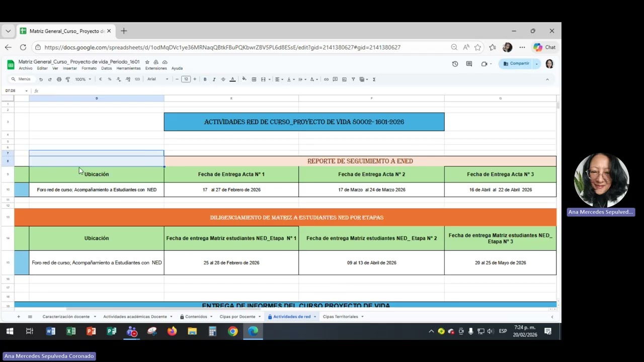Open the borders tool icon
The height and width of the screenshot is (362, 644).
click(x=254, y=79)
